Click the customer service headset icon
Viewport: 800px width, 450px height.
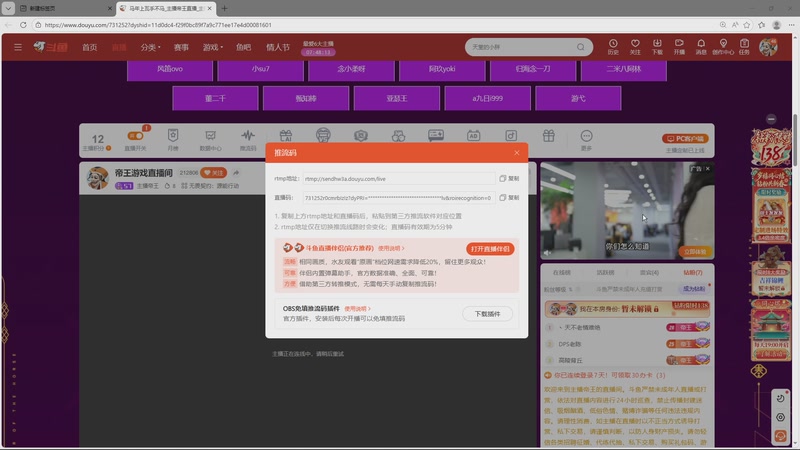[780, 436]
